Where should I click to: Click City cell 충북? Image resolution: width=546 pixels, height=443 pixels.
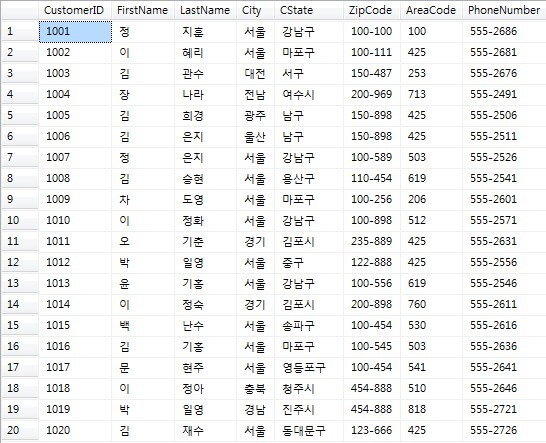coord(255,388)
